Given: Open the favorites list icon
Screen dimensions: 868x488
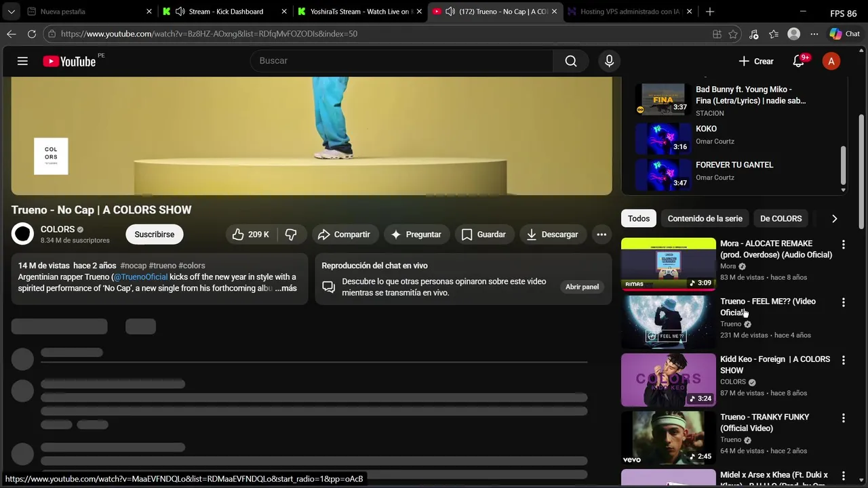Looking at the screenshot, I should (774, 34).
